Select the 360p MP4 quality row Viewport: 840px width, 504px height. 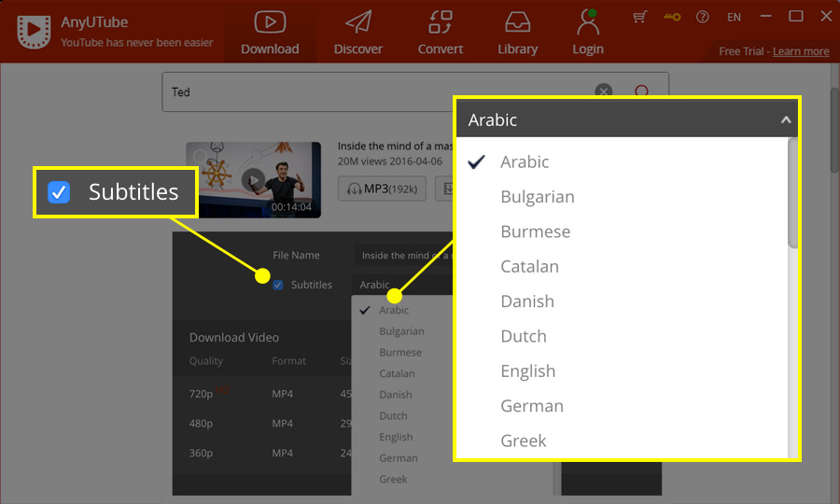pyautogui.click(x=262, y=453)
